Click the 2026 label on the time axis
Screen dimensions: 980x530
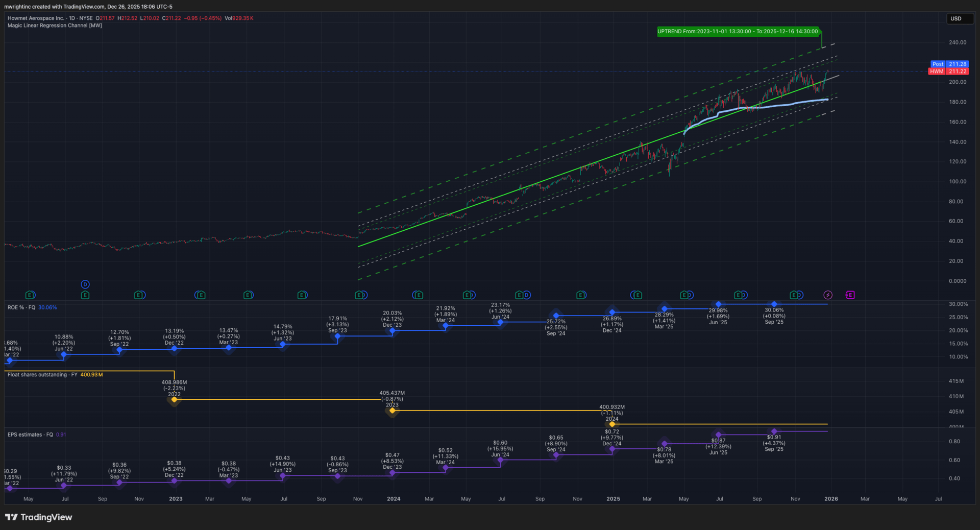click(x=831, y=499)
